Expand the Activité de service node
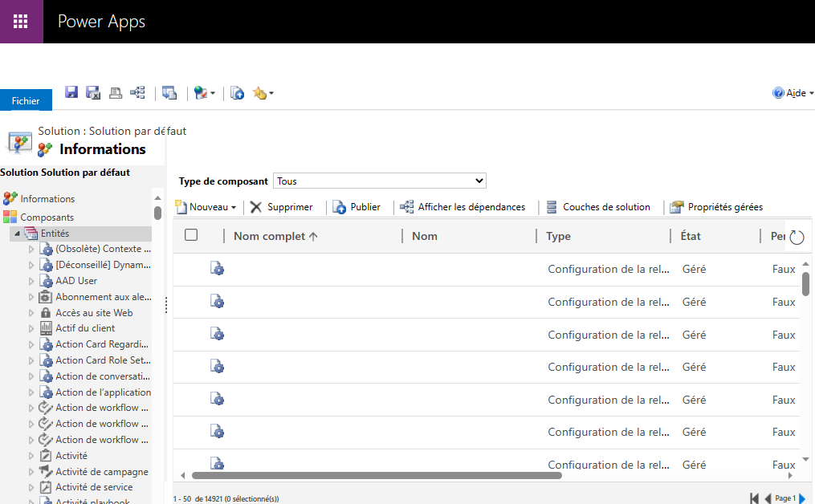815x504 pixels. tap(31, 487)
